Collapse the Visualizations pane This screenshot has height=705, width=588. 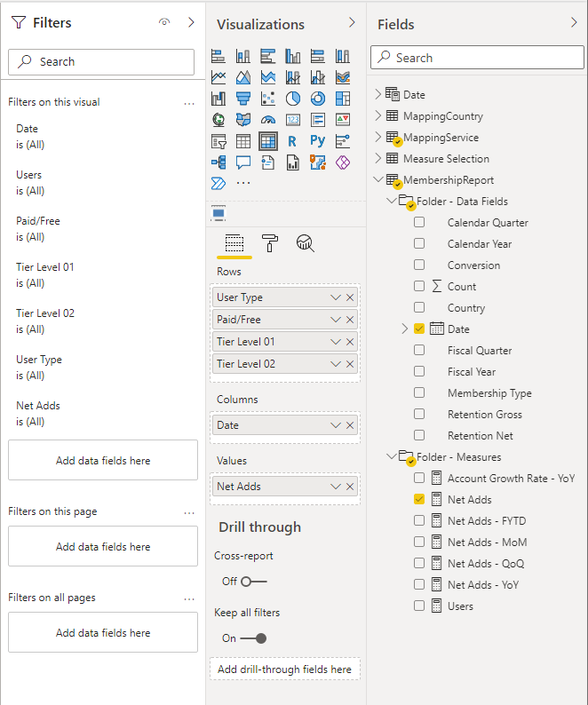pos(353,22)
